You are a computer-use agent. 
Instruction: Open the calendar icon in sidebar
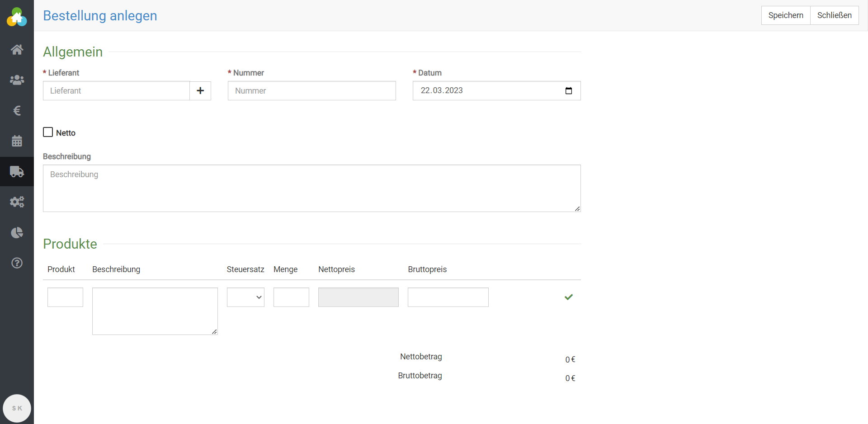pos(17,141)
